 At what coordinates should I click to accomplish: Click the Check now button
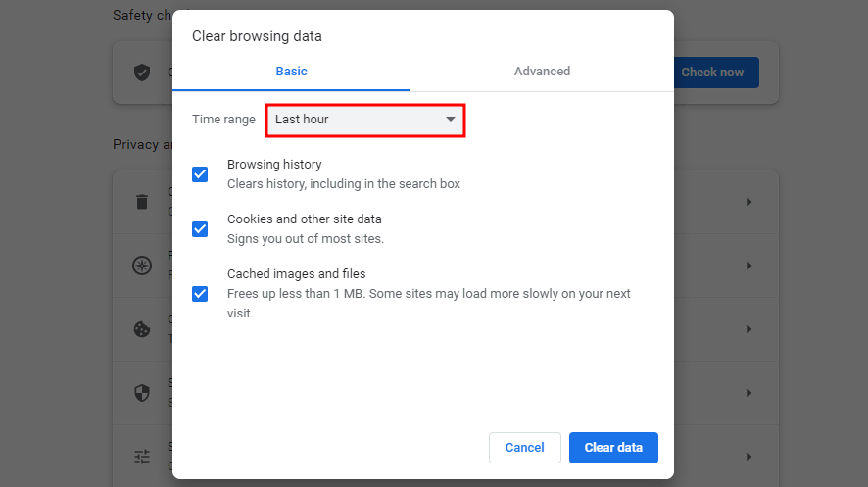pos(714,73)
